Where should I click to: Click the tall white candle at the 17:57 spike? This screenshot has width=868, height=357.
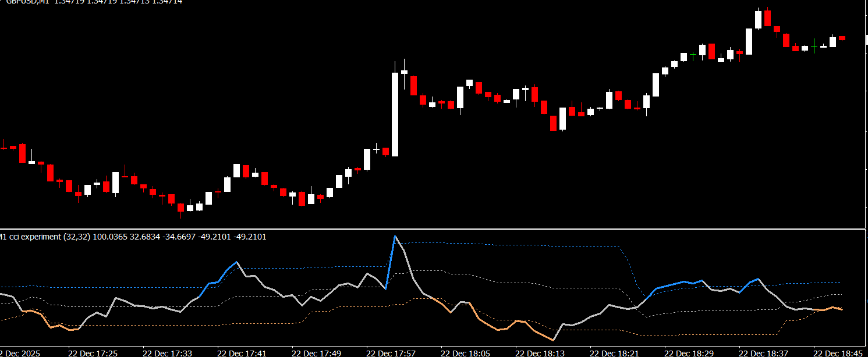click(395, 114)
